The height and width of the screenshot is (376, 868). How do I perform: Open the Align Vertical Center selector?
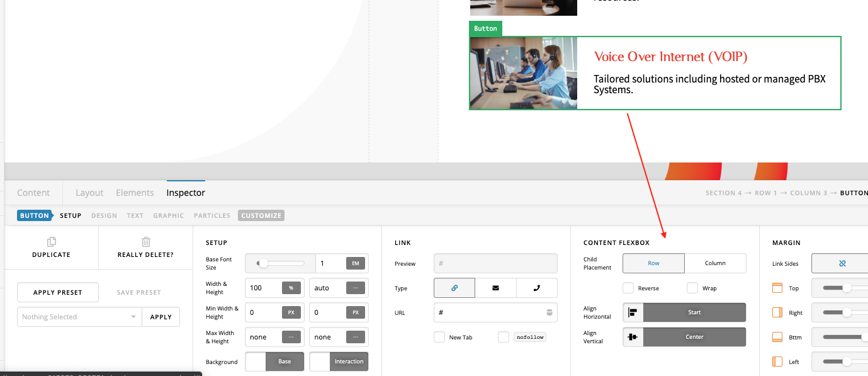(694, 337)
